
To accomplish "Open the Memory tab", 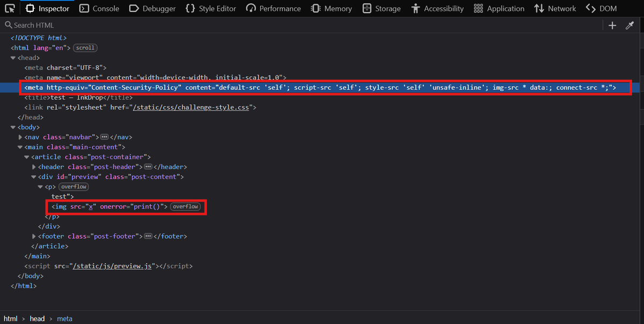I will pos(331,9).
